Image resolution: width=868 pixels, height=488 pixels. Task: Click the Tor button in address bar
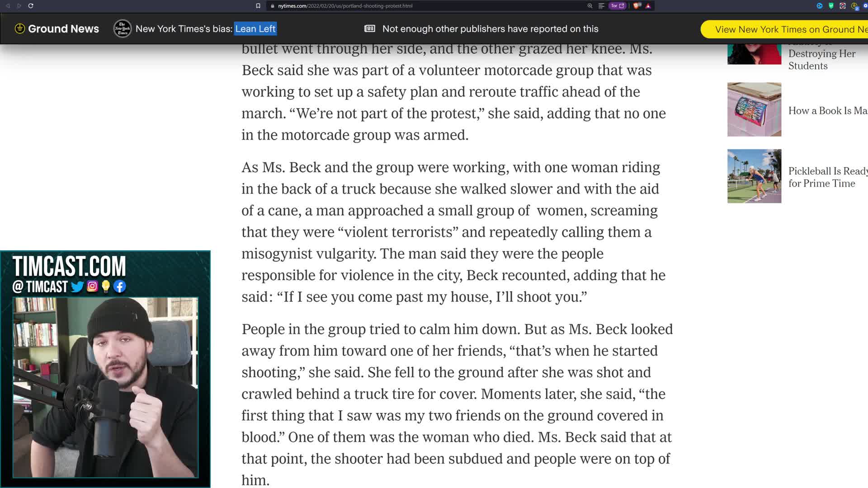pos(617,6)
